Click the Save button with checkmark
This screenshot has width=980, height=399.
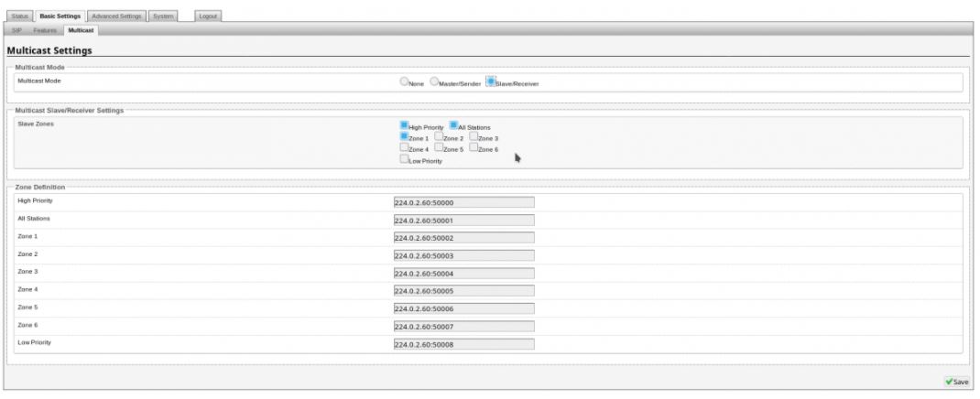[956, 381]
